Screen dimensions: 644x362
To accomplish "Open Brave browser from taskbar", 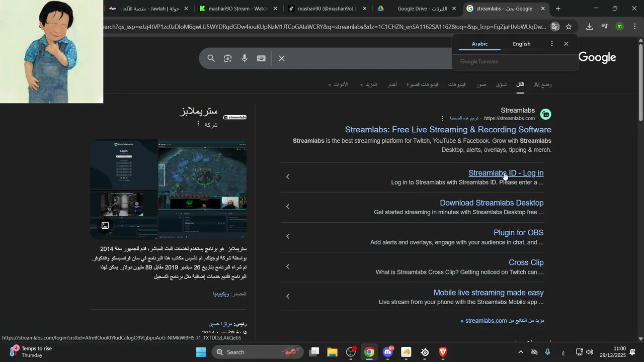I will [443, 352].
